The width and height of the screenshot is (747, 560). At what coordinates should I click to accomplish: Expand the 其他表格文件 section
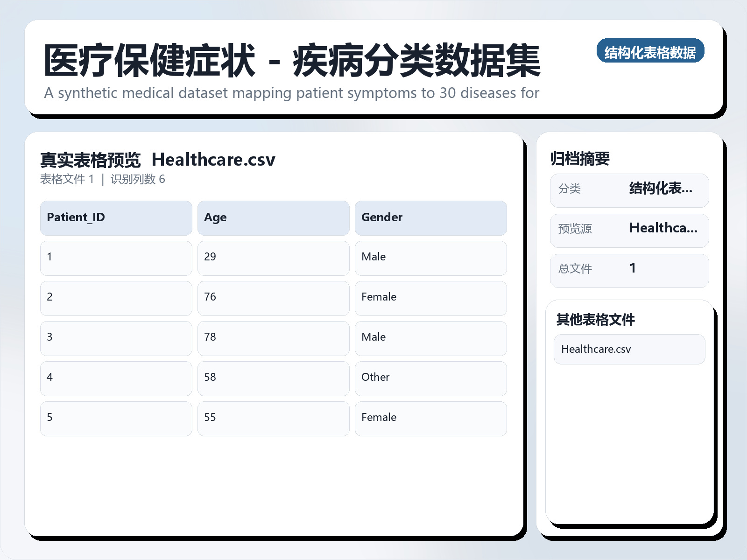(596, 320)
